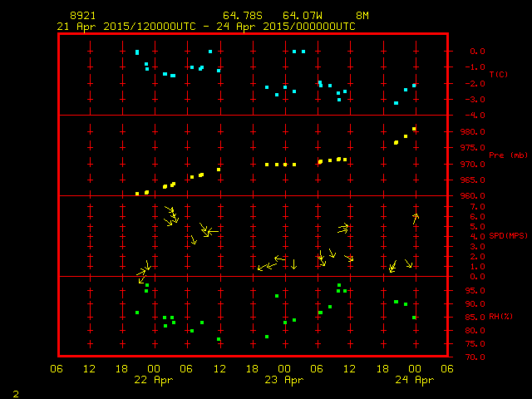Image resolution: width=532 pixels, height=399 pixels.
Task: Select the 24 Apr date label
Action: click(x=413, y=380)
